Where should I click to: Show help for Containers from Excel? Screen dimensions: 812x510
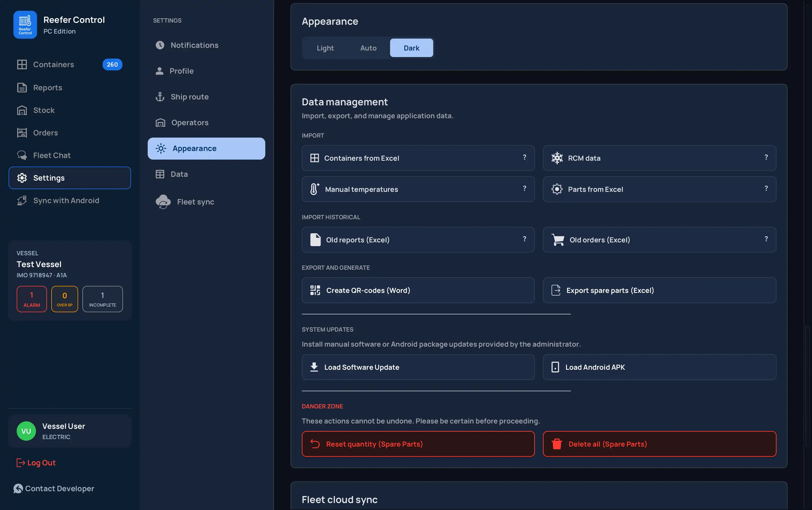[x=524, y=157]
